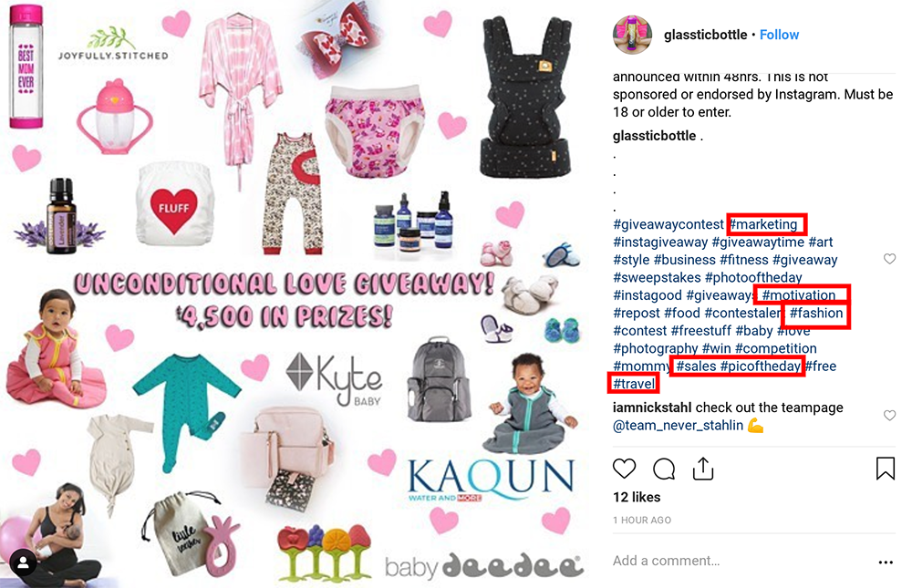Click the share post icon
Screen dimensions: 912x588
coord(703,469)
